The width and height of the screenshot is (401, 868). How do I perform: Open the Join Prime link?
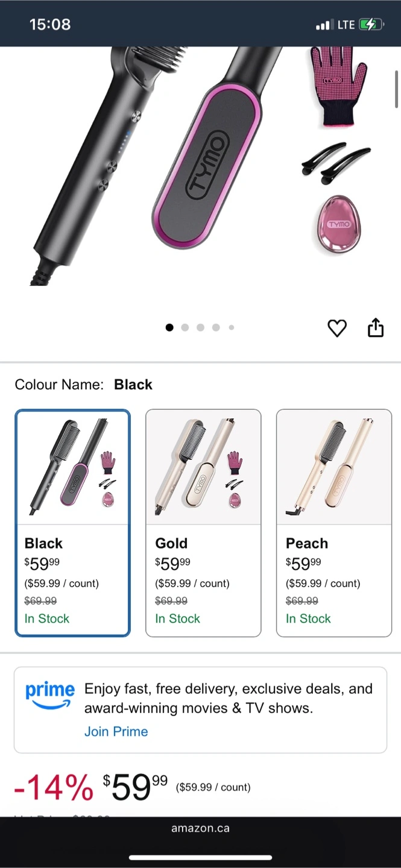coord(116,731)
